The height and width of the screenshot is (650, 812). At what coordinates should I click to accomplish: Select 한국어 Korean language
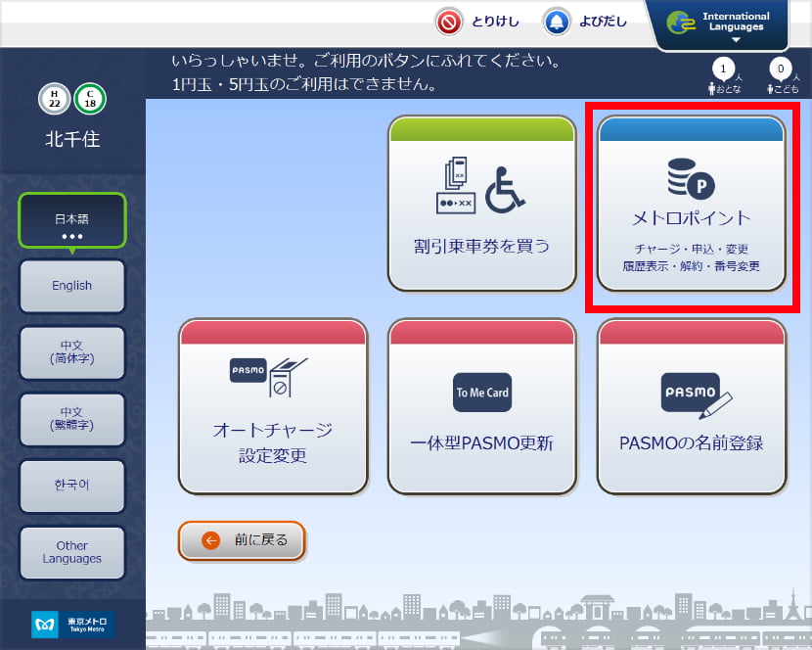[x=71, y=486]
